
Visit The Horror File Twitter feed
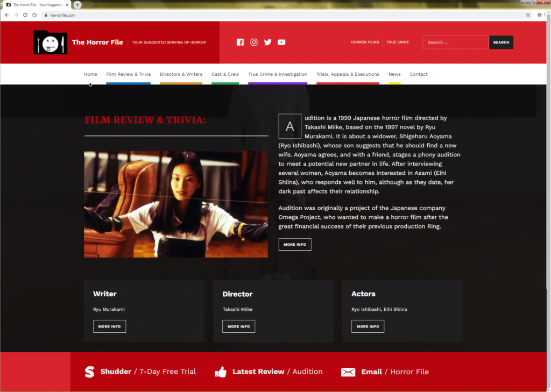268,42
